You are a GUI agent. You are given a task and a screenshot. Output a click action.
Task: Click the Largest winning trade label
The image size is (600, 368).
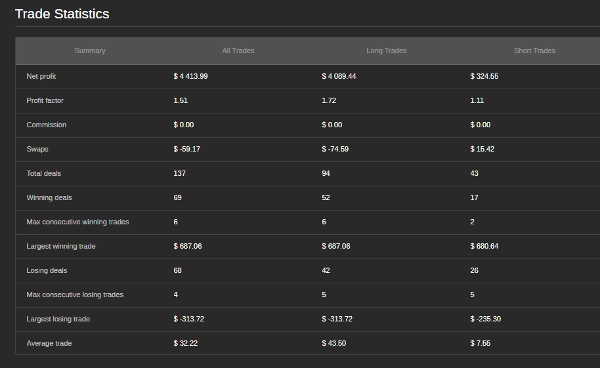61,246
